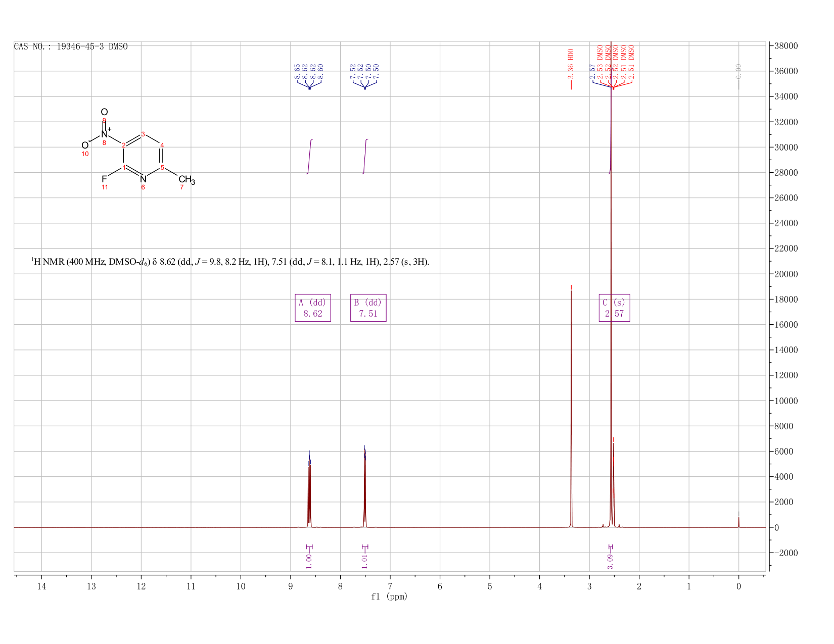Select the nitro group N+ atom
The height and width of the screenshot is (644, 834).
[x=105, y=134]
